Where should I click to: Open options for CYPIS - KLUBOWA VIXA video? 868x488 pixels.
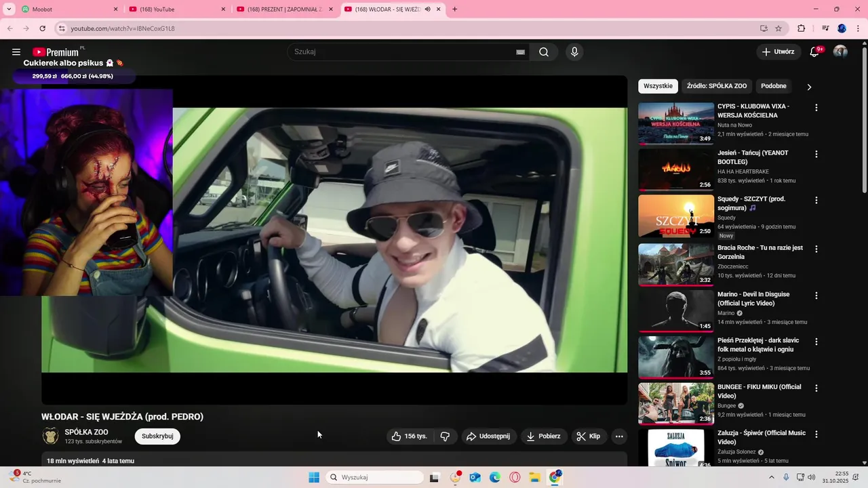[x=816, y=108]
